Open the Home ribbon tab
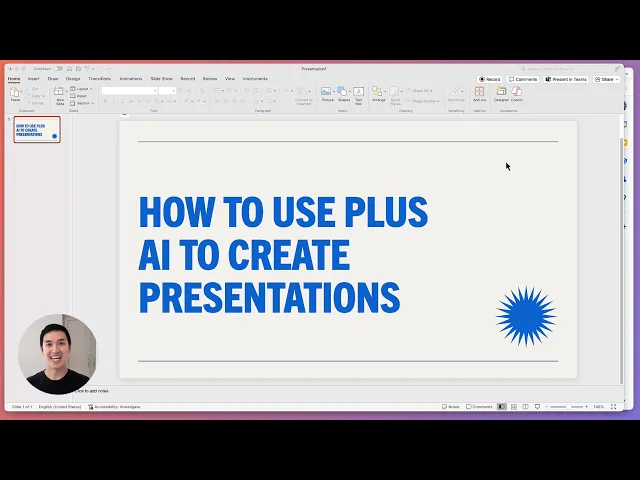This screenshot has height=480, width=640. [14, 78]
